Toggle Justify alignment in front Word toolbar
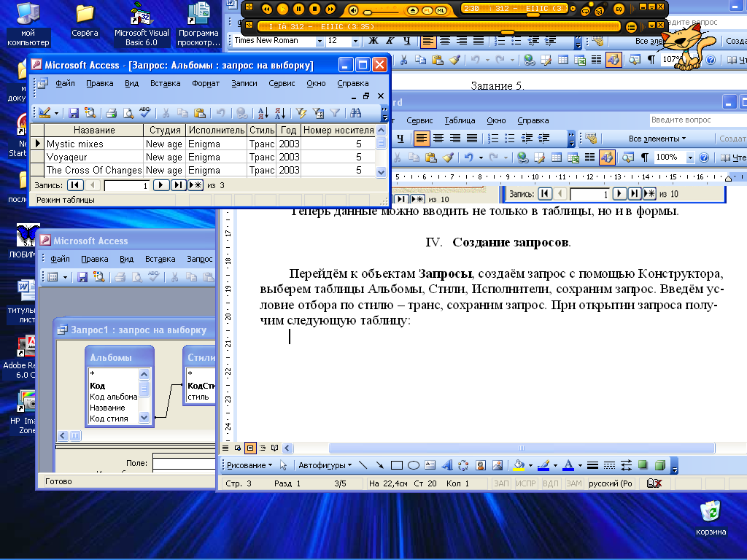747x560 pixels. (x=472, y=139)
